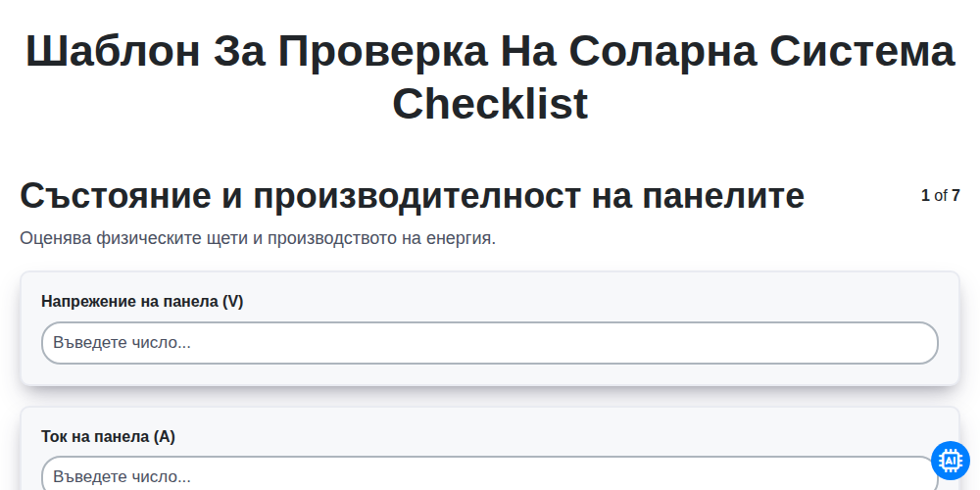Click the Напрежение на панела (V) label
Viewport: 980px width, 490px height.
click(142, 301)
